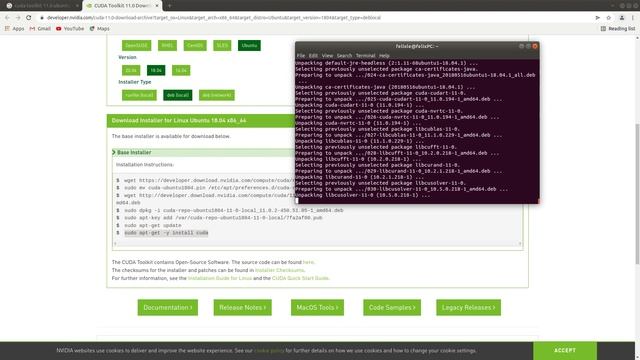This screenshot has height=360, width=640.
Task: Click the MacOS Tools button
Action: pyautogui.click(x=317, y=307)
